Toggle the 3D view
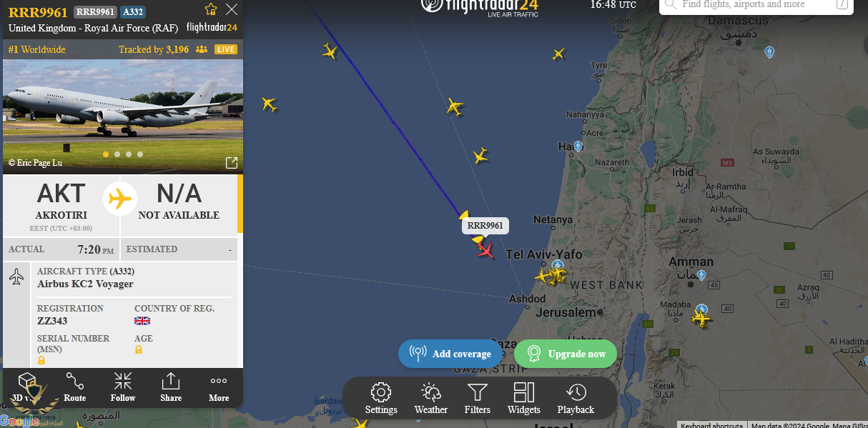 pos(26,388)
